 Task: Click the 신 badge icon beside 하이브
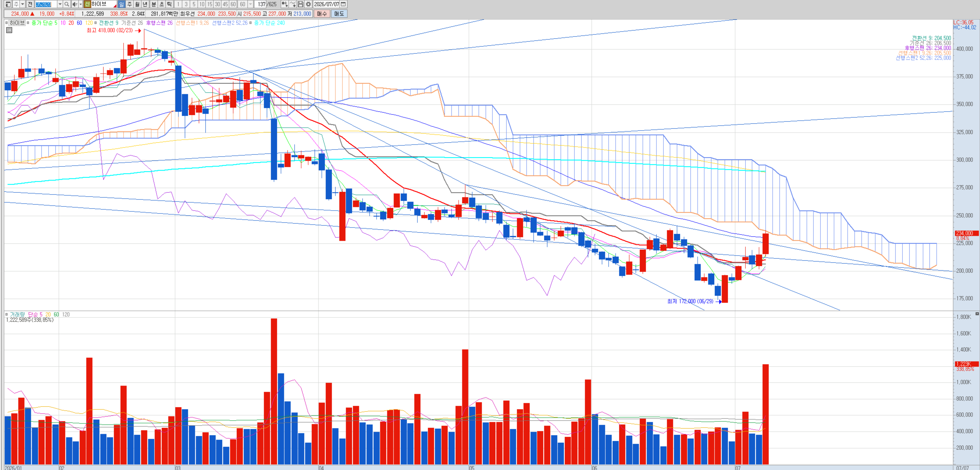[x=87, y=4]
